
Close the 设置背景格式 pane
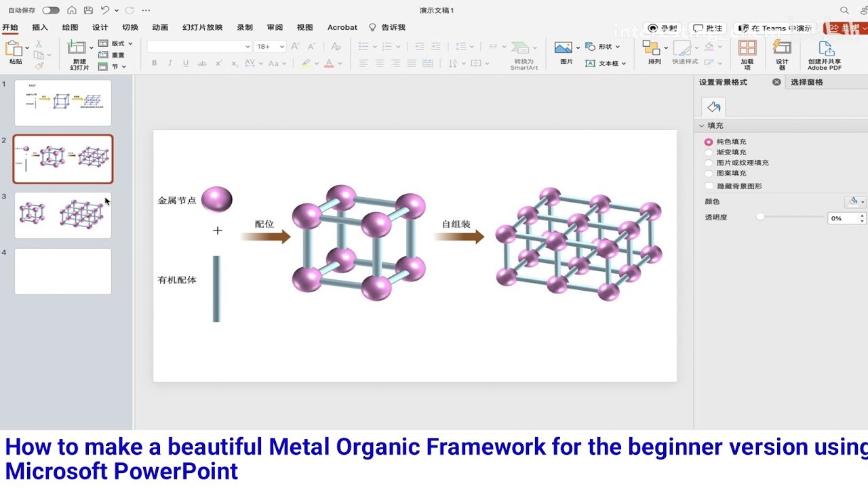click(x=776, y=82)
